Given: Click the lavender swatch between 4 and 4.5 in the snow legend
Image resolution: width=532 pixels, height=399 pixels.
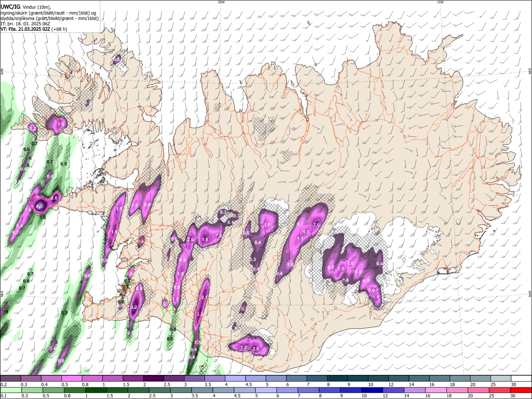Looking at the screenshot, I should point(235,378).
